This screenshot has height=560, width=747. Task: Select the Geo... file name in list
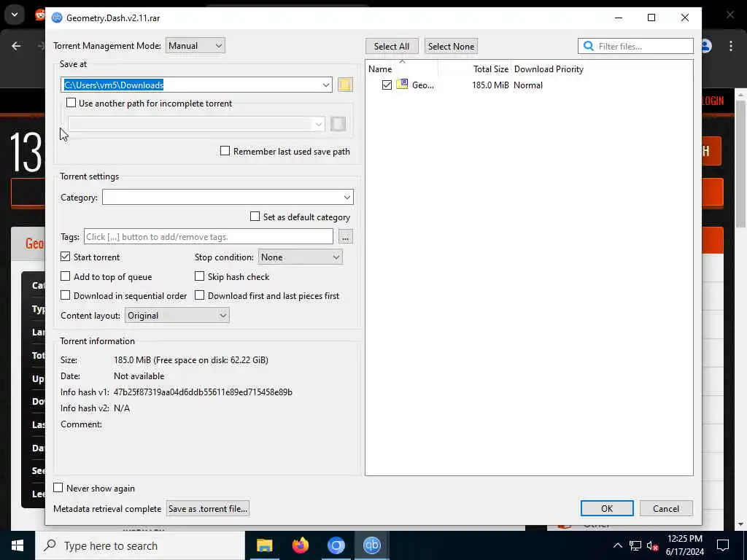[x=423, y=85]
